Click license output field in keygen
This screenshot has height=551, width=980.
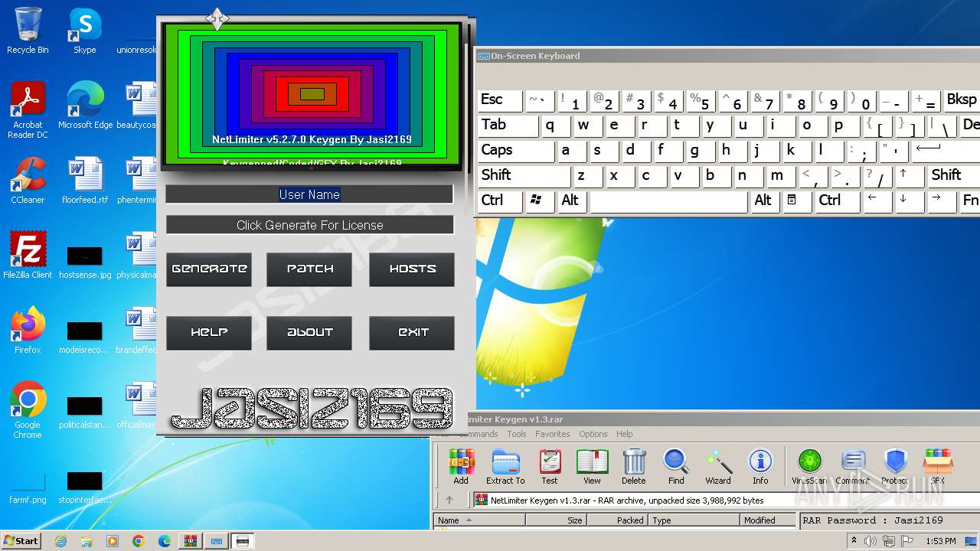[309, 225]
